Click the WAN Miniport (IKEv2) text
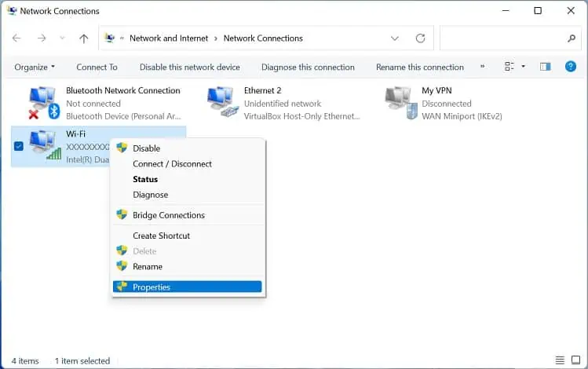588x369 pixels. pos(462,116)
